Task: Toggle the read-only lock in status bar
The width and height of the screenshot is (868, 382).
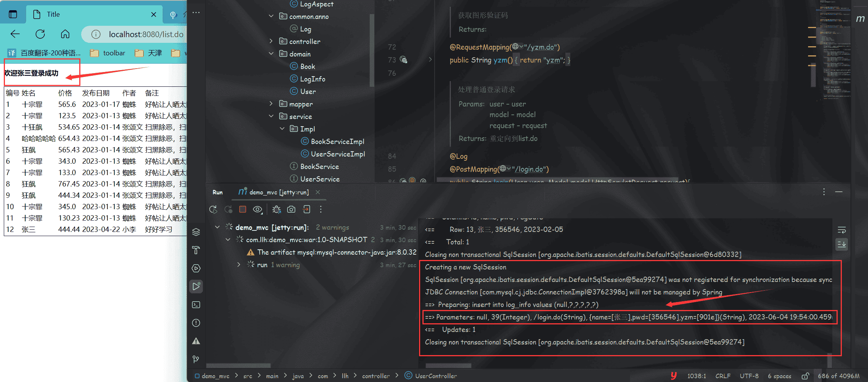Action: [805, 376]
